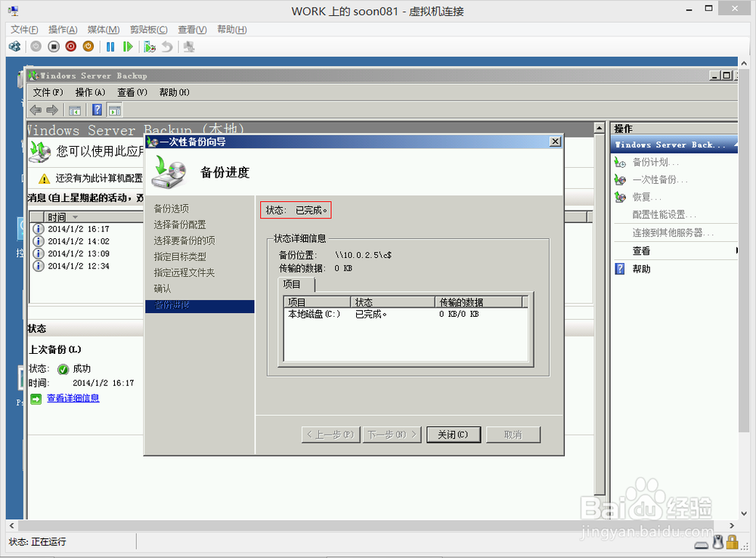
Task: Click the 状态 column header in item list
Action: (393, 302)
